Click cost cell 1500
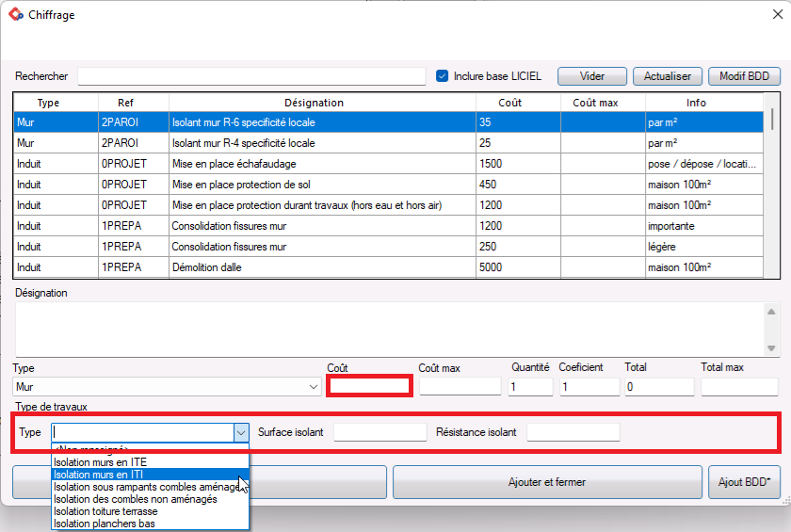791x532 pixels. pyautogui.click(x=518, y=164)
